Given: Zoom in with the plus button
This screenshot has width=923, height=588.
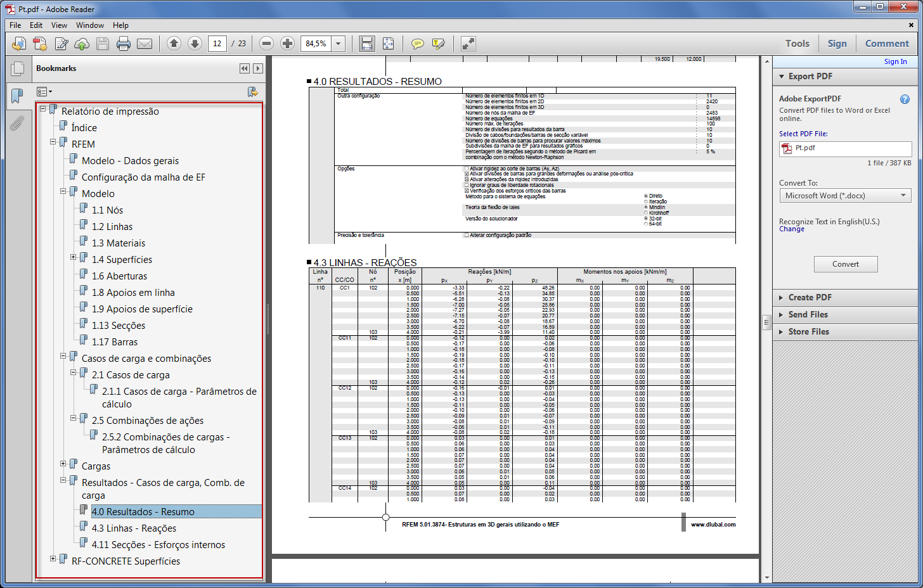Looking at the screenshot, I should tap(287, 44).
